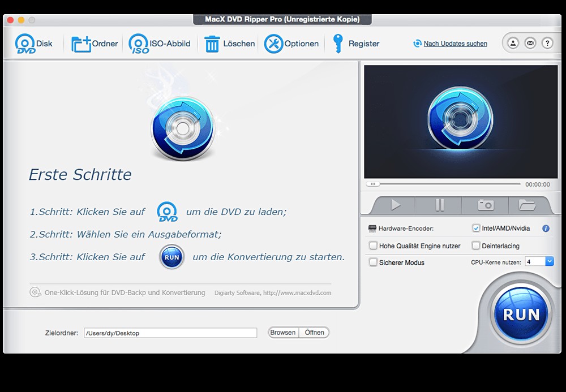The image size is (566, 392).
Task: Click the Hardware-Encoder label
Action: click(406, 229)
